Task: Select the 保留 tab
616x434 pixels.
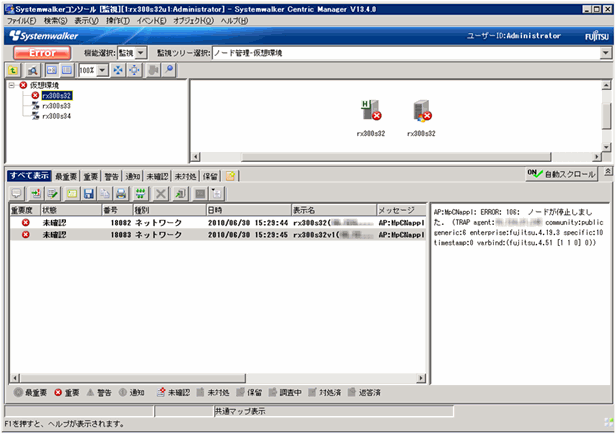Action: [x=210, y=176]
